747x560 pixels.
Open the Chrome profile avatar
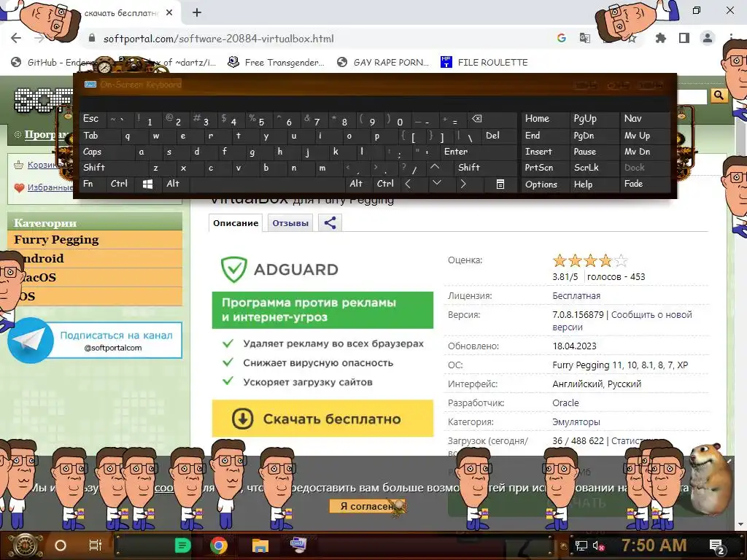[x=708, y=38]
